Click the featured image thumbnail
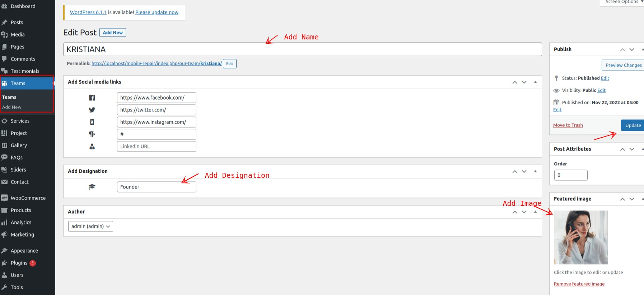This screenshot has height=295, width=644. coord(580,237)
